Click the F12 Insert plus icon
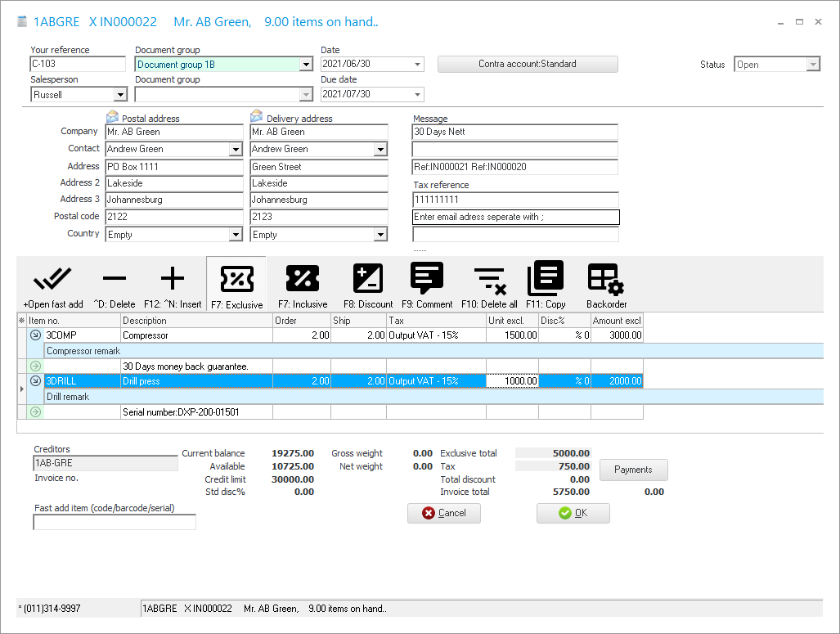Viewport: 840px width, 634px height. click(173, 280)
